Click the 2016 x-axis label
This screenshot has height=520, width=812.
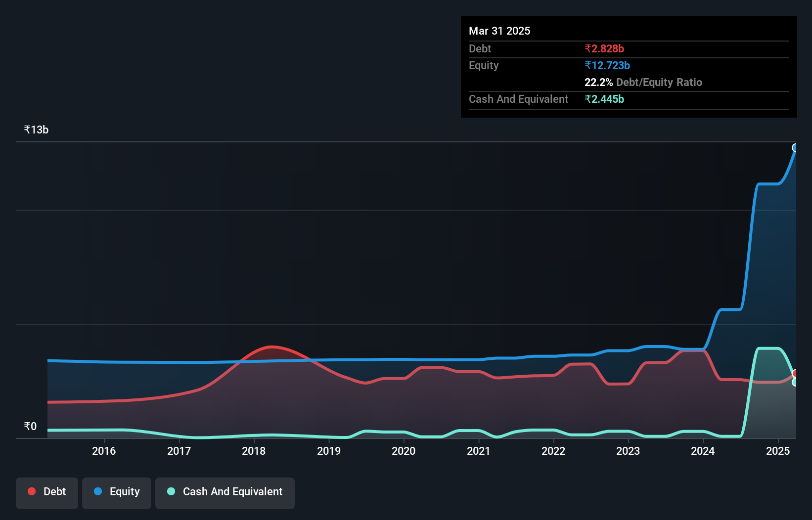104,451
